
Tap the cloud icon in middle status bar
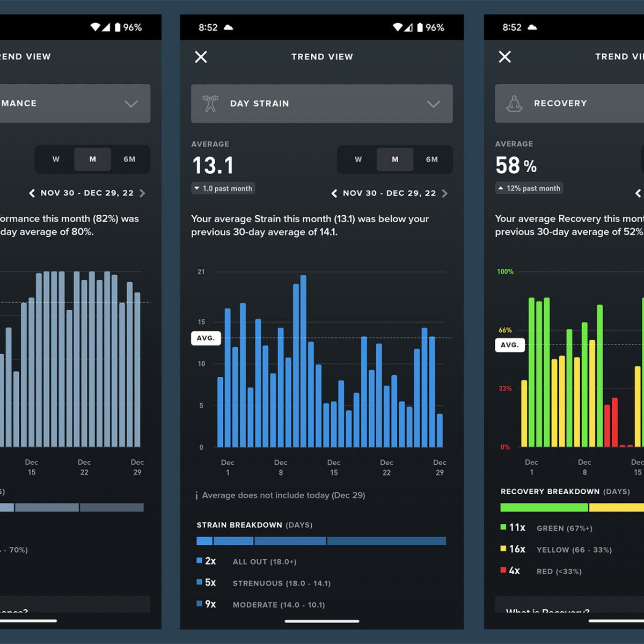tap(228, 27)
